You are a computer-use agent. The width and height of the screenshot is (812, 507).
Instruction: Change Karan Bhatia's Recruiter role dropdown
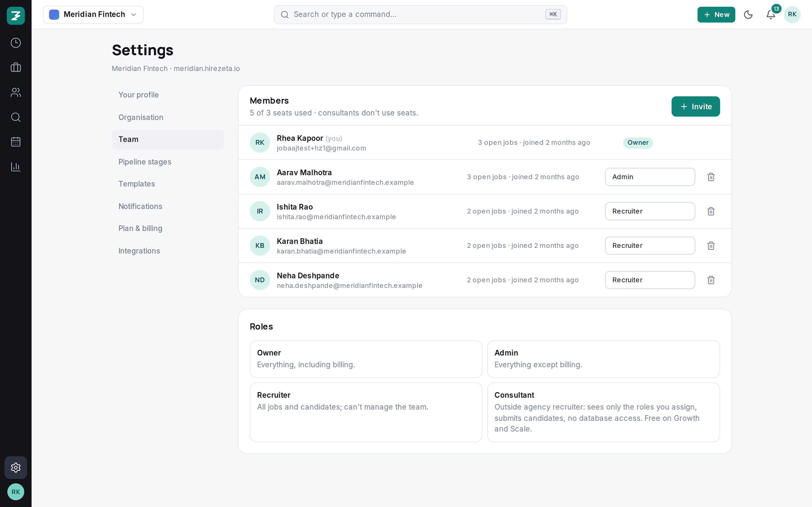650,246
